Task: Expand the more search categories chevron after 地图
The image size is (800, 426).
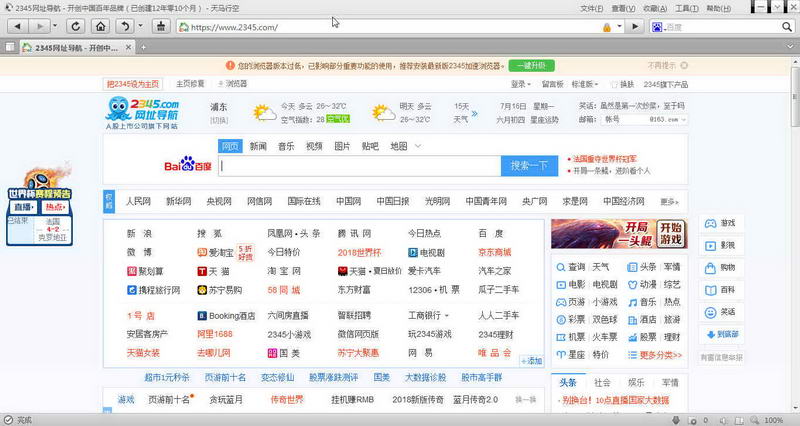Action: tap(418, 146)
